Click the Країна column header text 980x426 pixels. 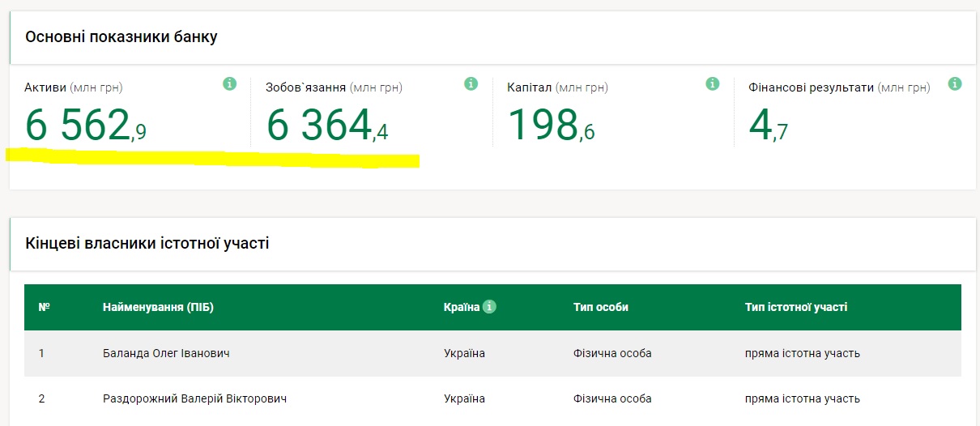(462, 308)
